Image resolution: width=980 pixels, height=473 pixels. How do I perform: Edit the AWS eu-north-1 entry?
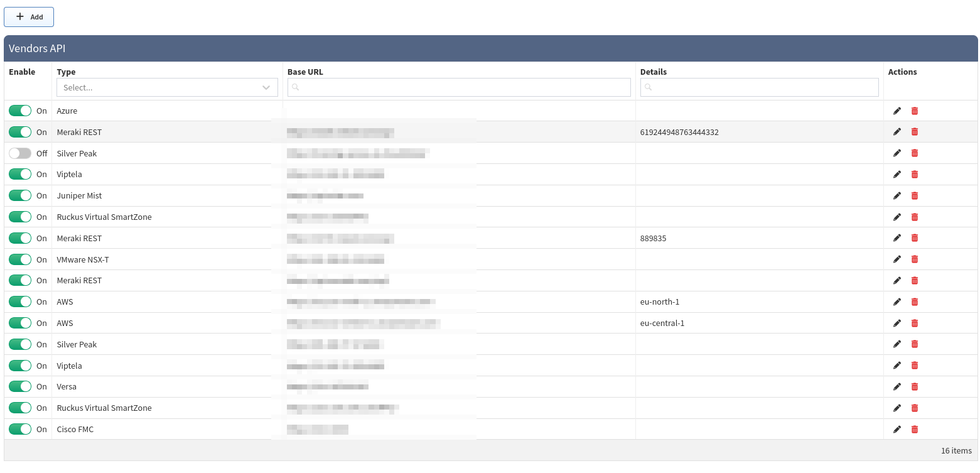click(x=897, y=302)
